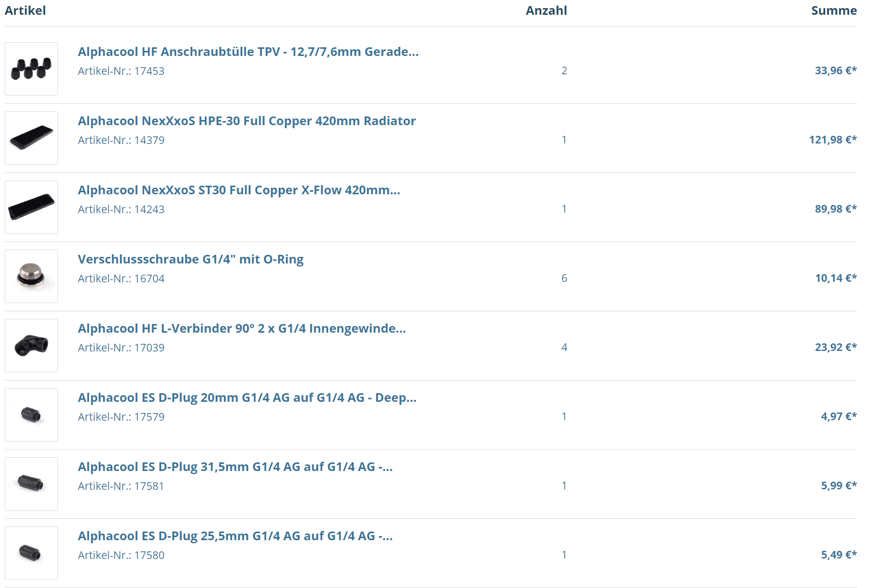This screenshot has height=588, width=872.
Task: Click the Anschraubtülle TPV product thumbnail
Action: 31,69
